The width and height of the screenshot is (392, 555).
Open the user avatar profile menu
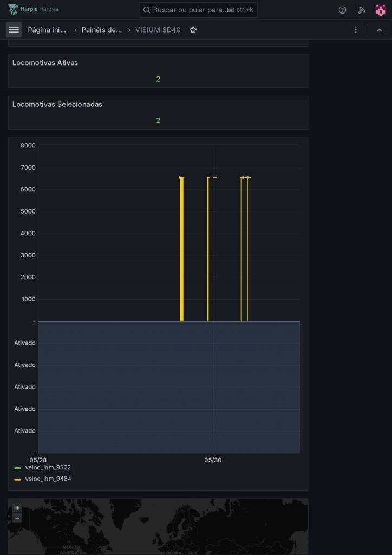pos(380,10)
